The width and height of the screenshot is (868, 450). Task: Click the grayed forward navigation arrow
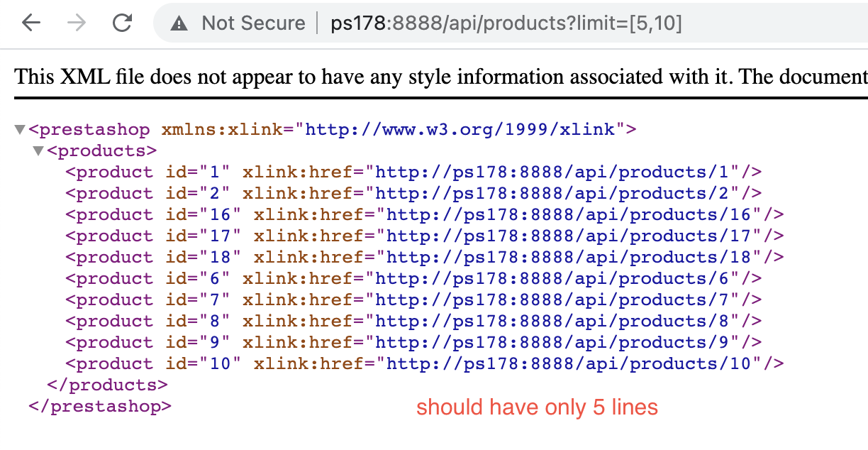pos(77,23)
